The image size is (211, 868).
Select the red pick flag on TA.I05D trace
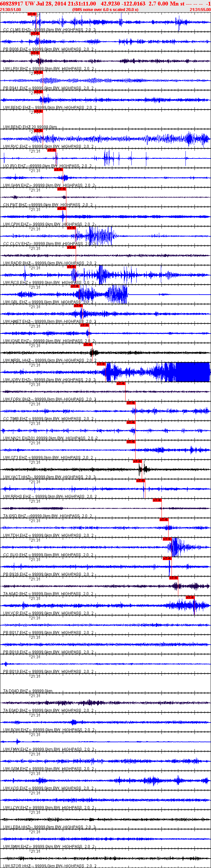[x=157, y=500]
